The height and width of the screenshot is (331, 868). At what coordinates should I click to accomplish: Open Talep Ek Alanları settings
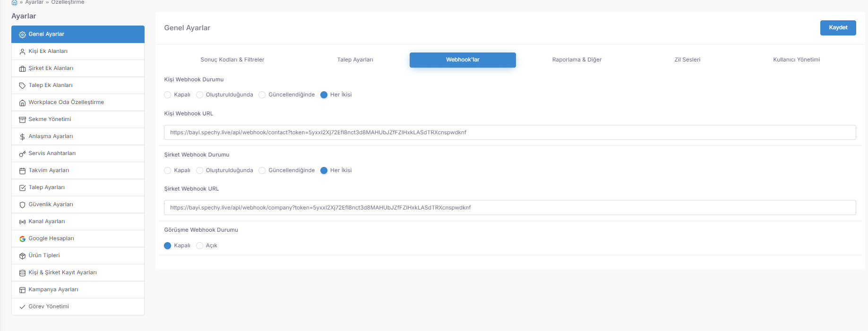pyautogui.click(x=78, y=85)
